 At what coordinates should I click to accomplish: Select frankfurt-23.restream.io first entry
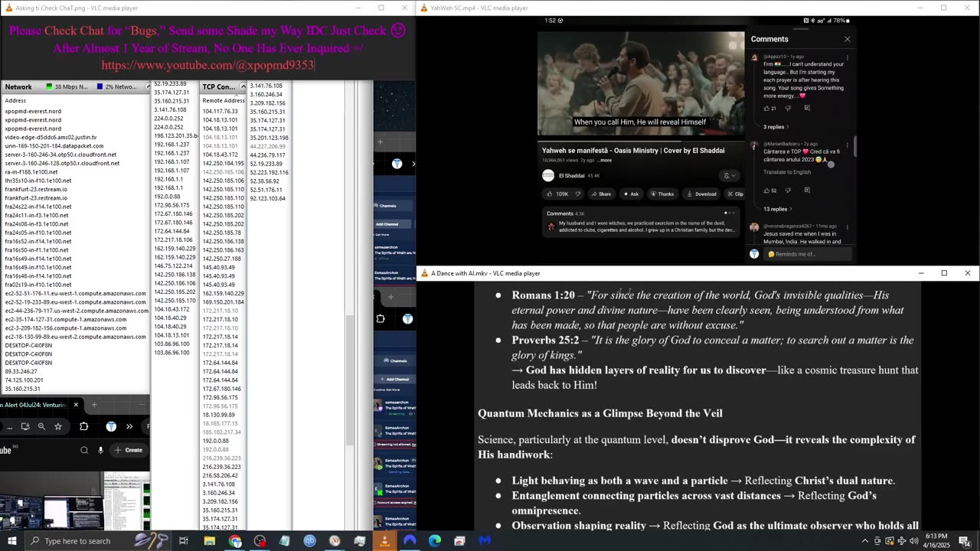pyautogui.click(x=36, y=189)
